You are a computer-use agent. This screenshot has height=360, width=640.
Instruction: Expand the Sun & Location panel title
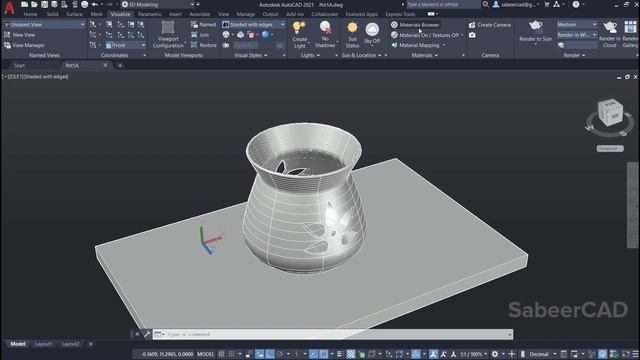point(361,55)
